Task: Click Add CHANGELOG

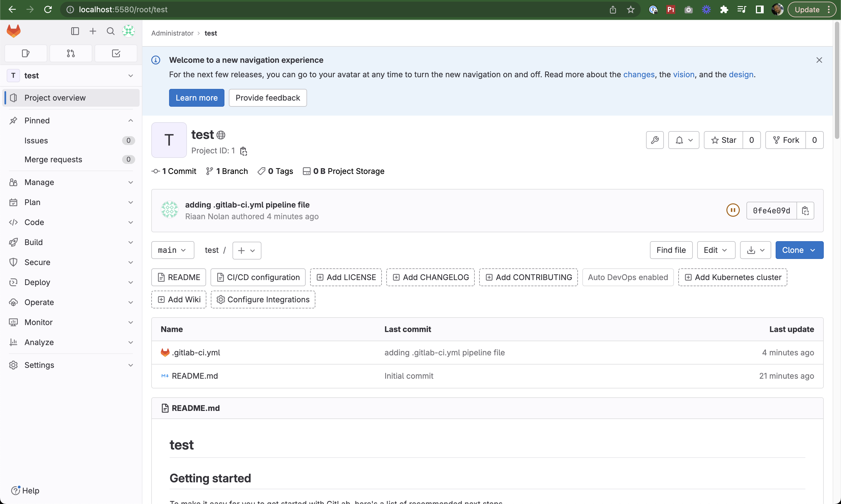Action: click(430, 278)
